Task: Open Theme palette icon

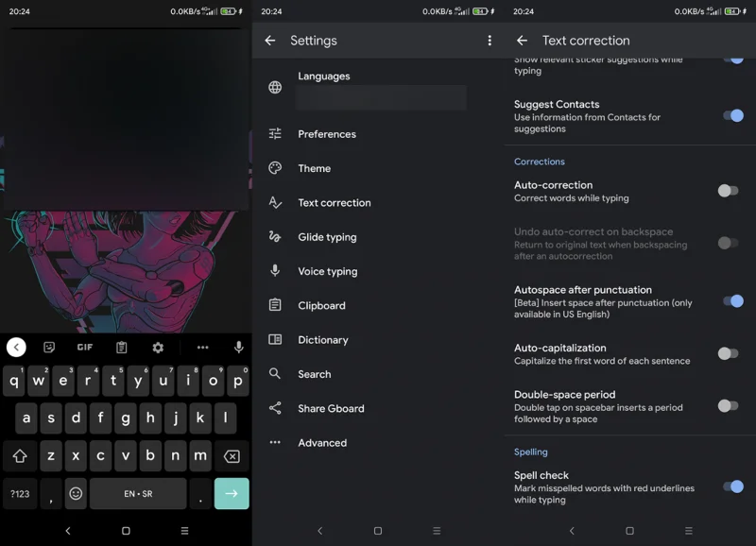Action: (275, 168)
